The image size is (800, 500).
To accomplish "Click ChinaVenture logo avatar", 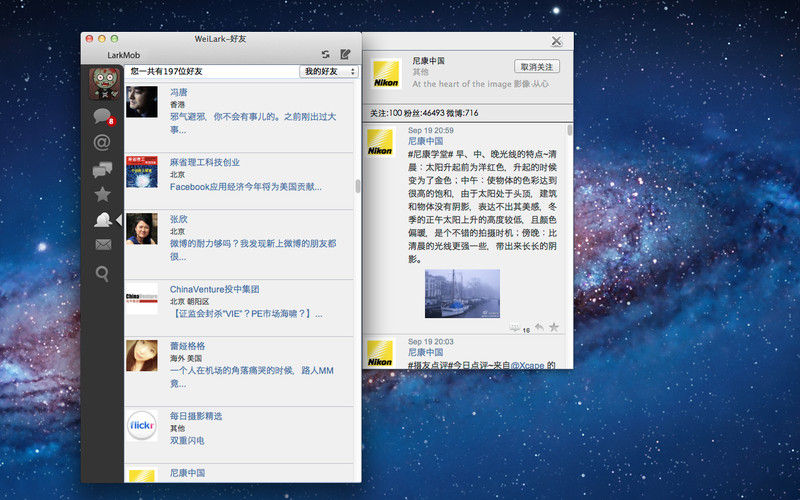I will tap(142, 298).
